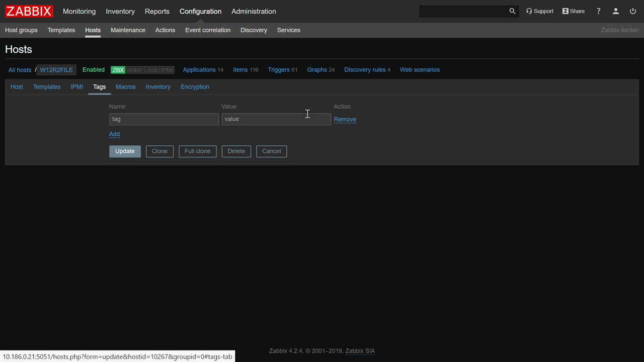Click the search magnifier icon
This screenshot has width=644, height=362.
512,11
